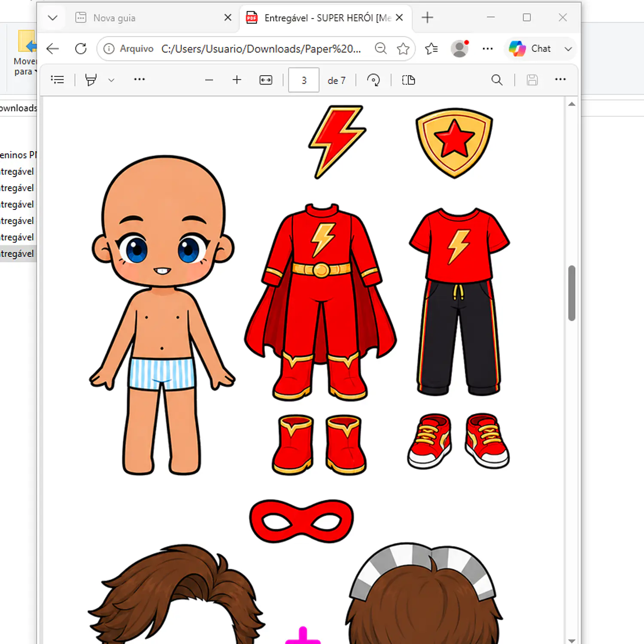Click Mover para in File Explorer

tap(26, 53)
